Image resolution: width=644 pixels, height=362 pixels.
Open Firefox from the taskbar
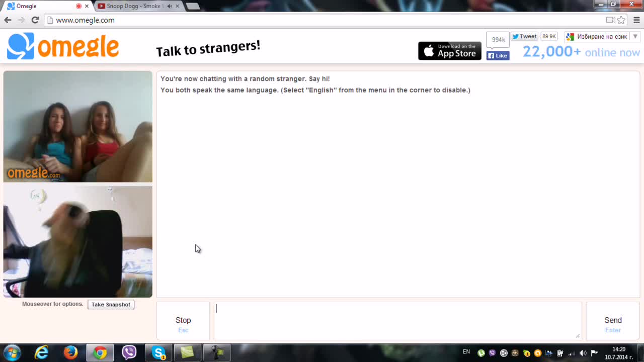70,353
